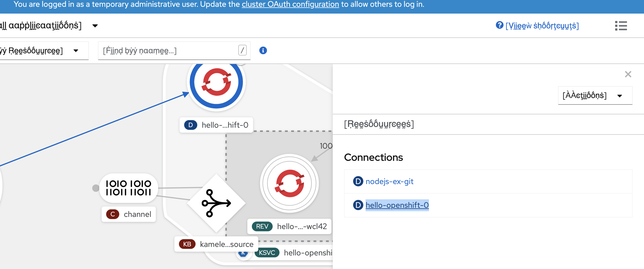
Task: Select the kamelet source diamond node
Action: 216,203
